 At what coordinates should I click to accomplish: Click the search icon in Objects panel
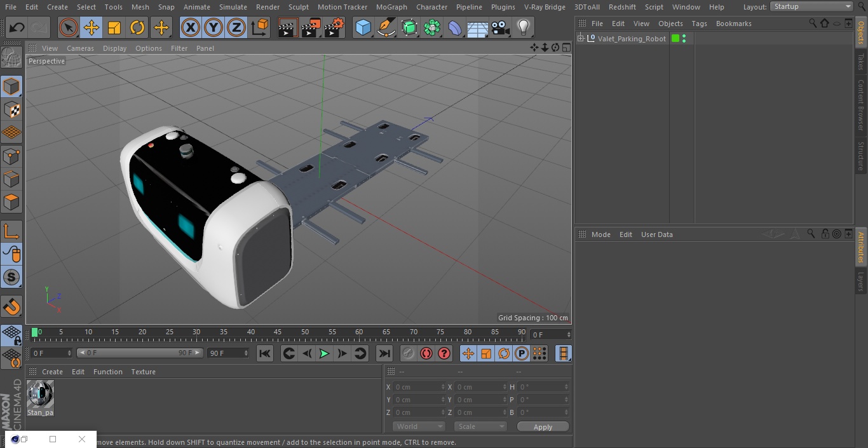(812, 23)
